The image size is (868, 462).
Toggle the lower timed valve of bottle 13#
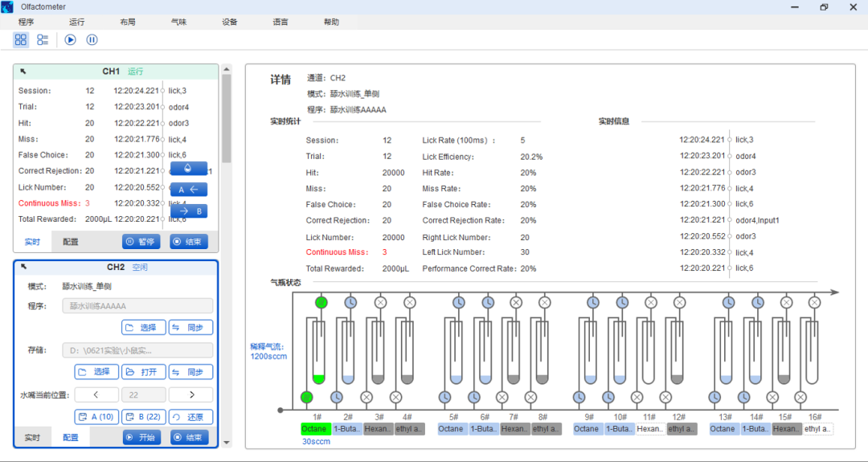pyautogui.click(x=714, y=397)
